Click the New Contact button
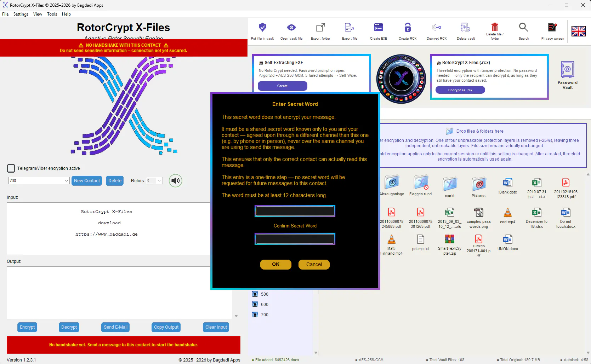591x364 pixels. point(87,181)
